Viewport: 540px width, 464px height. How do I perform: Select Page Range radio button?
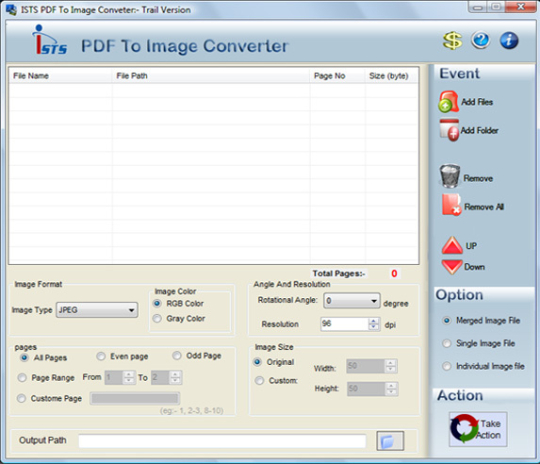[22, 378]
